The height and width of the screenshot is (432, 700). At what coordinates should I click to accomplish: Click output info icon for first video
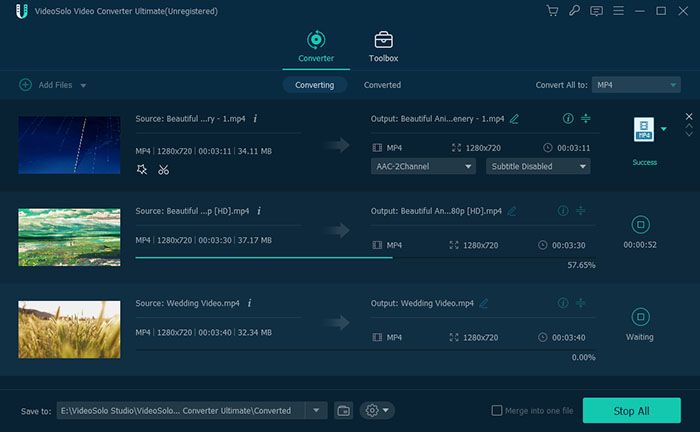coord(568,118)
